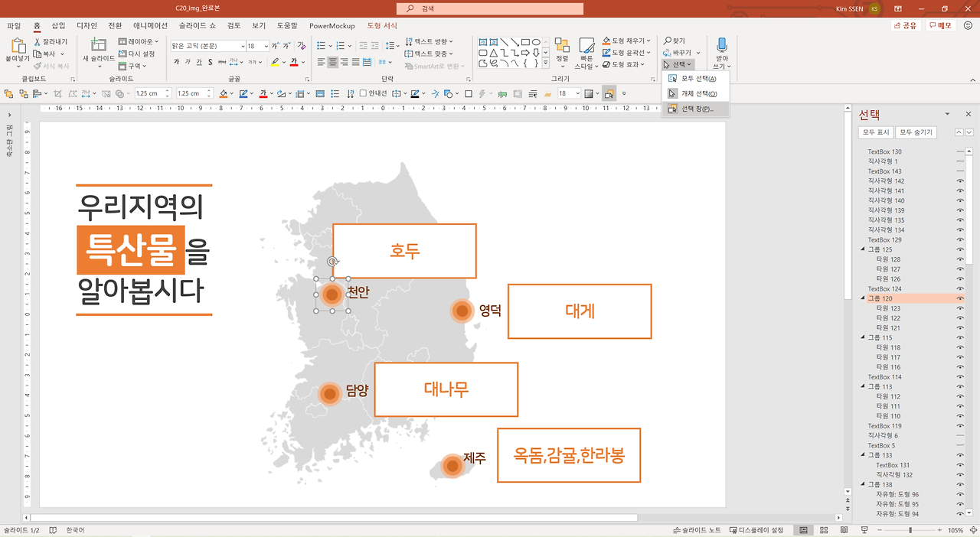Increase font size with the larger 가 icon
980x537 pixels.
275,46
